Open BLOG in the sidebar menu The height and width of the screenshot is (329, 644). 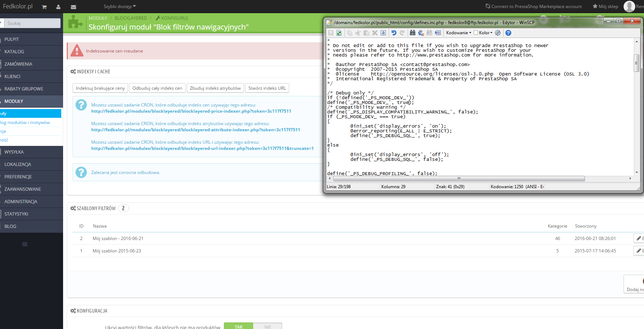31,227
